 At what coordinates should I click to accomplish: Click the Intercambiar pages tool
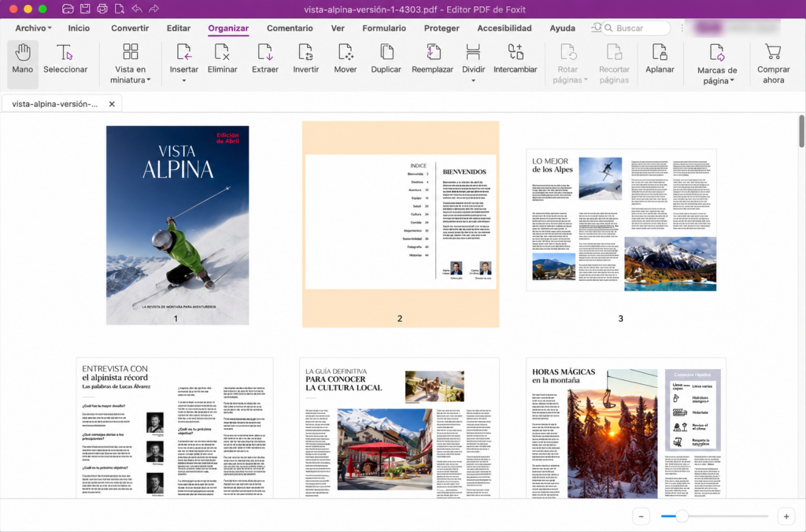(515, 59)
